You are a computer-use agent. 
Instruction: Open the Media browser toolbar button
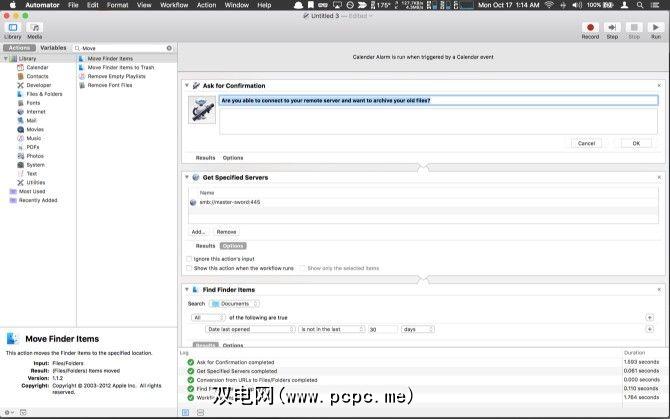click(x=35, y=28)
